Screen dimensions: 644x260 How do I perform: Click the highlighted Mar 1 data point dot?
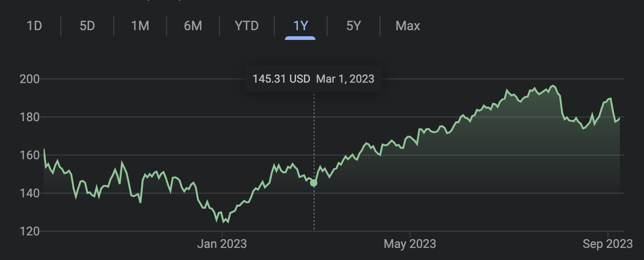tap(314, 183)
